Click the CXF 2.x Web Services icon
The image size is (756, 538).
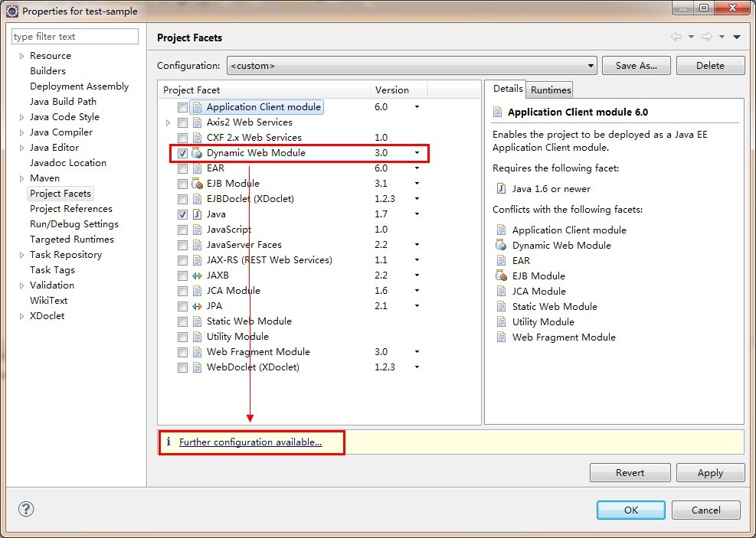tap(197, 138)
